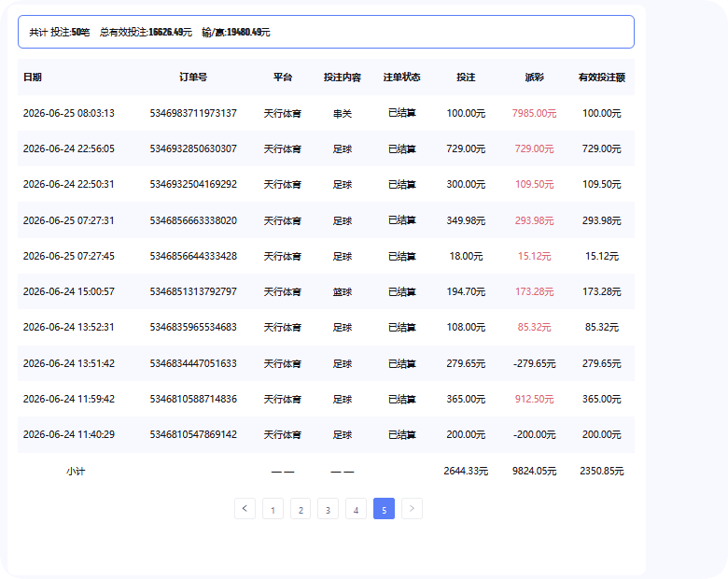This screenshot has height=579, width=728.
Task: Click date 2026-06-25 08:03:13
Action: (x=69, y=113)
